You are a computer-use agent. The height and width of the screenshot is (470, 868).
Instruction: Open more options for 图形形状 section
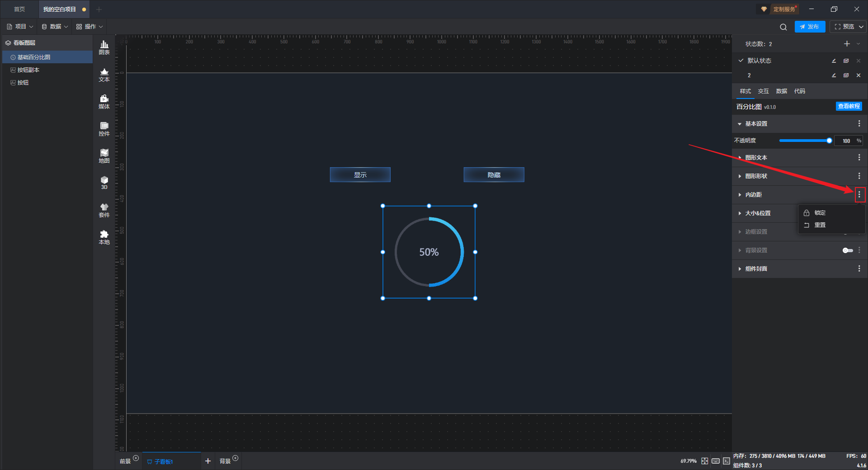[859, 176]
